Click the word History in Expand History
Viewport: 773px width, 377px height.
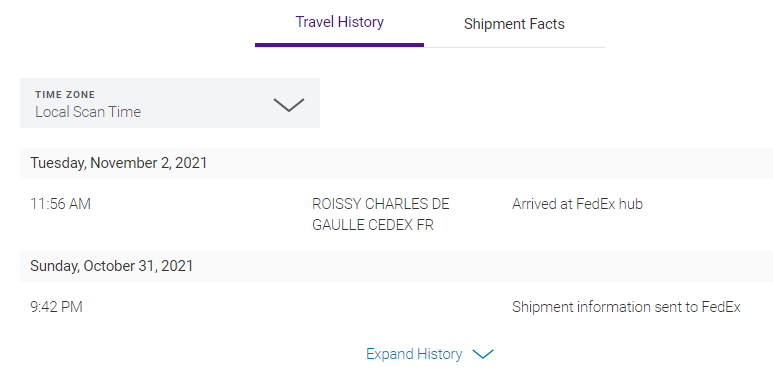pos(440,354)
